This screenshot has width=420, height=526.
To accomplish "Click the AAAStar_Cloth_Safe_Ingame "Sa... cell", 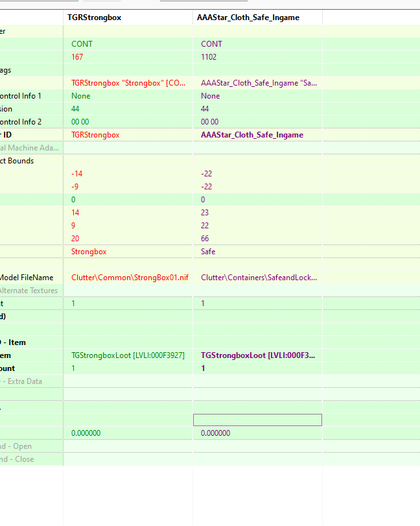I will click(x=259, y=83).
